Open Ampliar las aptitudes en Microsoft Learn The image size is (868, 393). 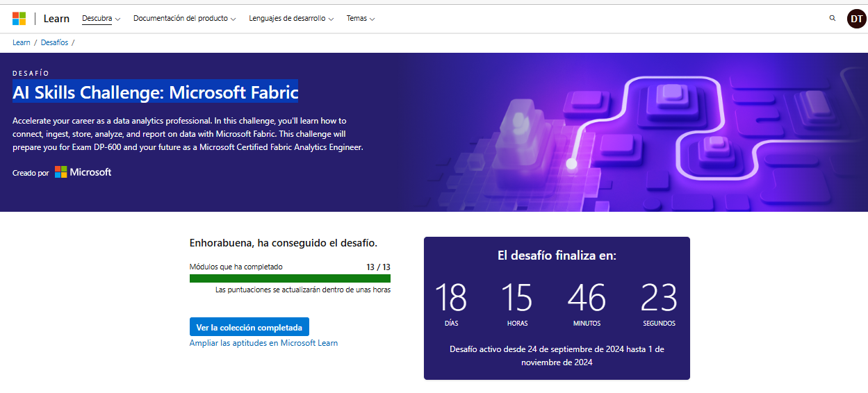coord(263,343)
